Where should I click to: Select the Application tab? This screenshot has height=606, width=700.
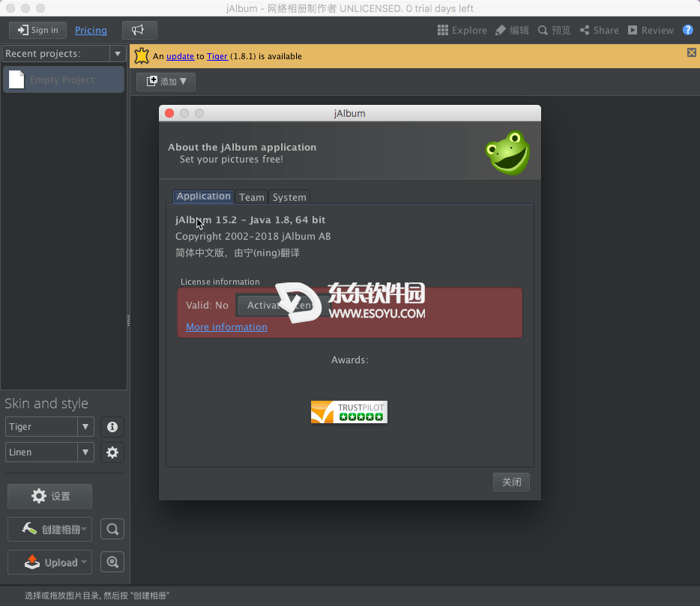203,196
